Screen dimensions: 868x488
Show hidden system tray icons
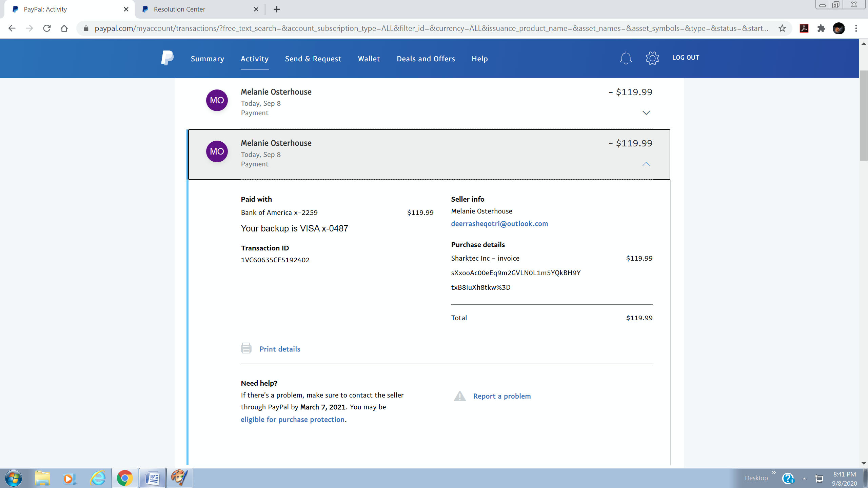(804, 479)
